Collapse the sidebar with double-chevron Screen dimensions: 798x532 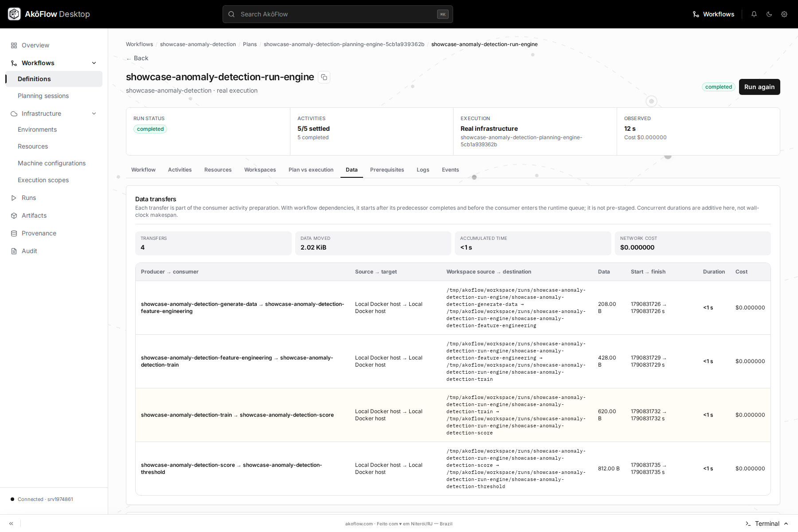11,524
